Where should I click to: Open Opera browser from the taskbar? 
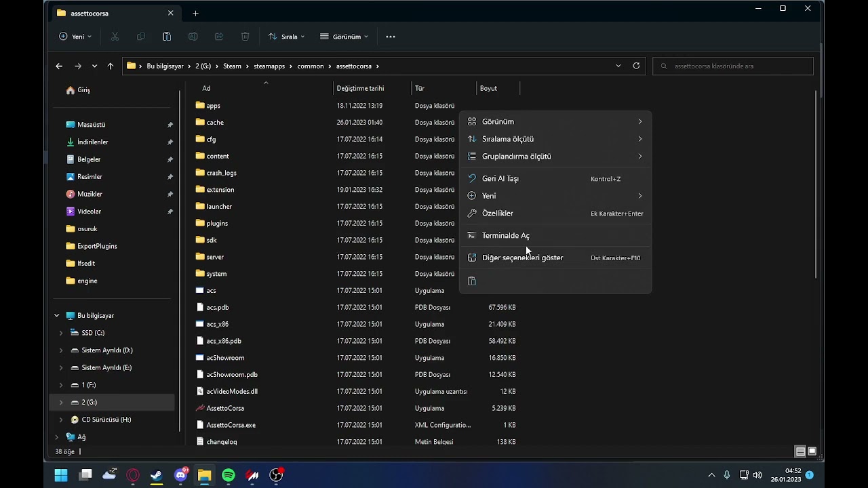tap(133, 475)
